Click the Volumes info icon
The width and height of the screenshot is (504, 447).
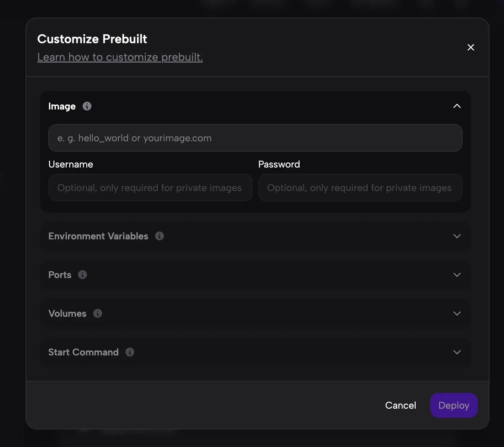98,313
